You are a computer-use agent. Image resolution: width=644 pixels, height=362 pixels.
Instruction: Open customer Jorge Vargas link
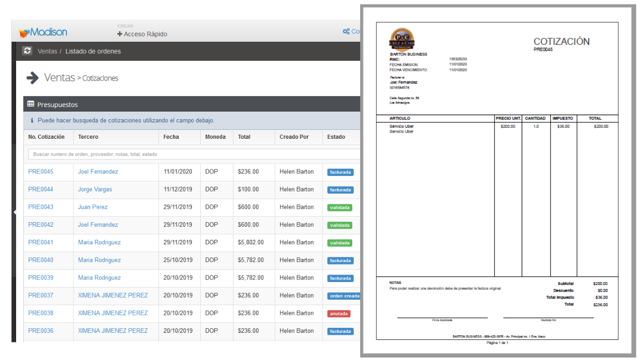click(x=95, y=190)
